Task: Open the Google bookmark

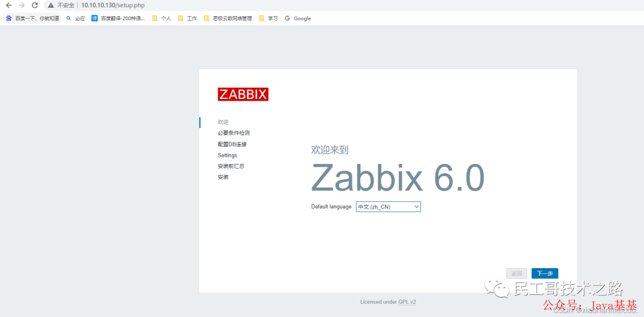Action: pos(298,18)
